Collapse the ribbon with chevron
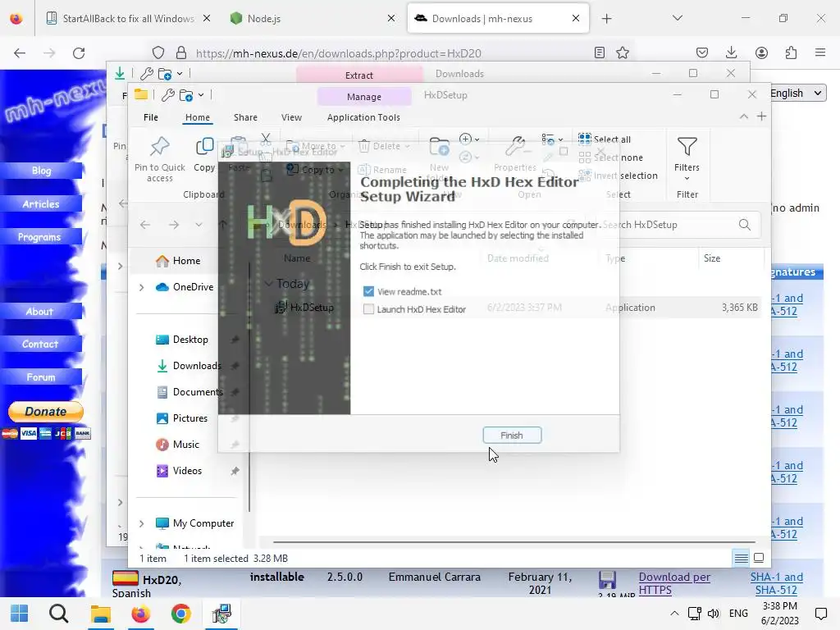The width and height of the screenshot is (840, 630). point(743,116)
